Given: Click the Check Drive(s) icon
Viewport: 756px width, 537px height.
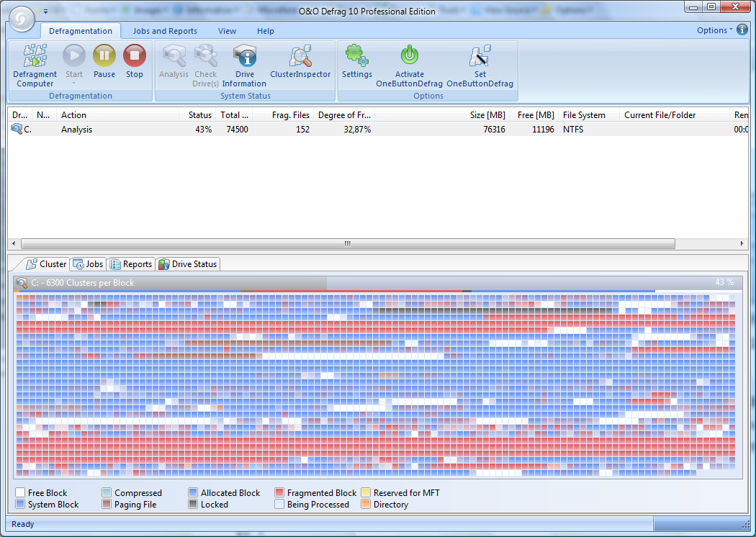Looking at the screenshot, I should coord(206,55).
